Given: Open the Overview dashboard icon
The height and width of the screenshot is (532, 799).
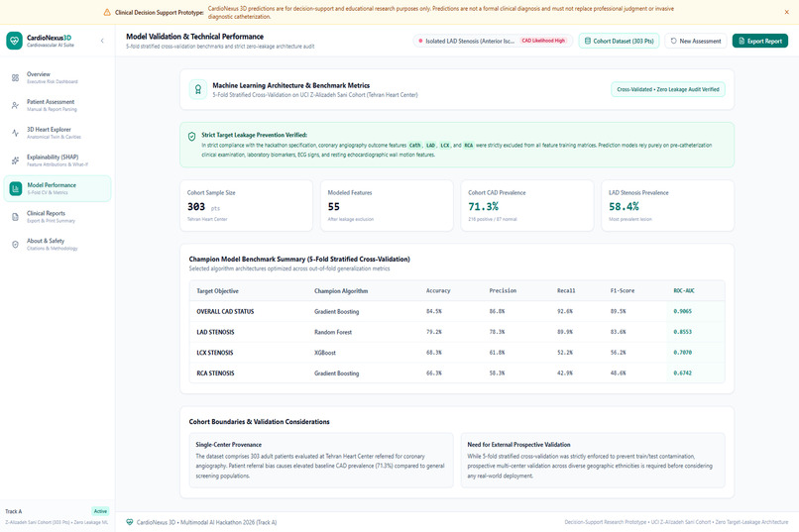Looking at the screenshot, I should click(15, 78).
